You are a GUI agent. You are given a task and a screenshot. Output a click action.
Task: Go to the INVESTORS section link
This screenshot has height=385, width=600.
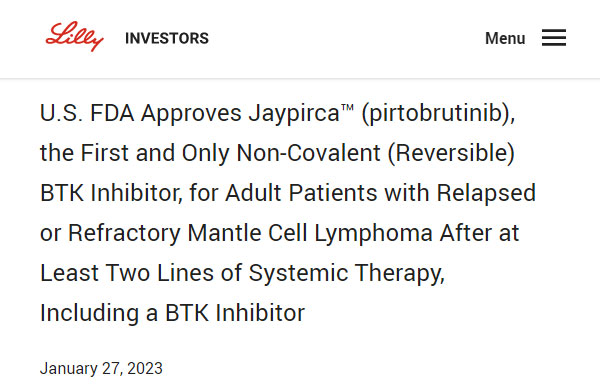pos(167,38)
